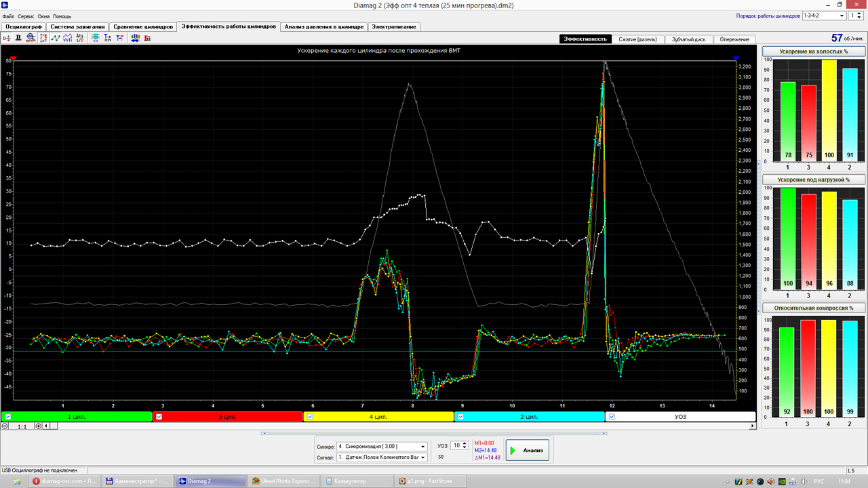Click the Diamag application logo icon
Viewport: 868px width, 488px height.
tap(5, 4)
